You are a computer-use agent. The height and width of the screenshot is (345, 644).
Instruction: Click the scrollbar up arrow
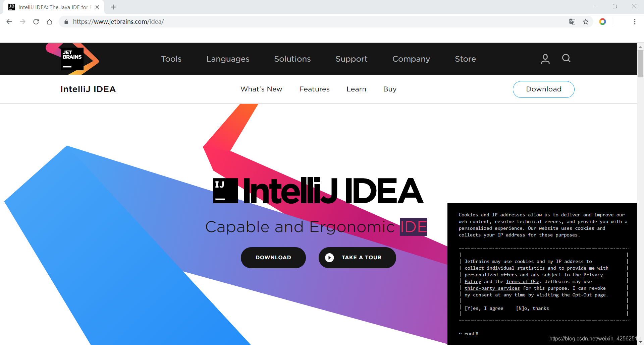coord(640,47)
